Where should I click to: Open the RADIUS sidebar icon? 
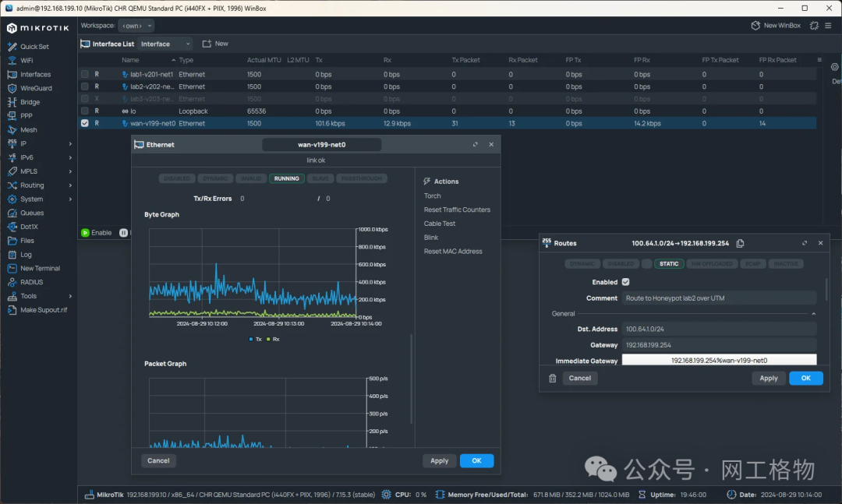coord(12,282)
